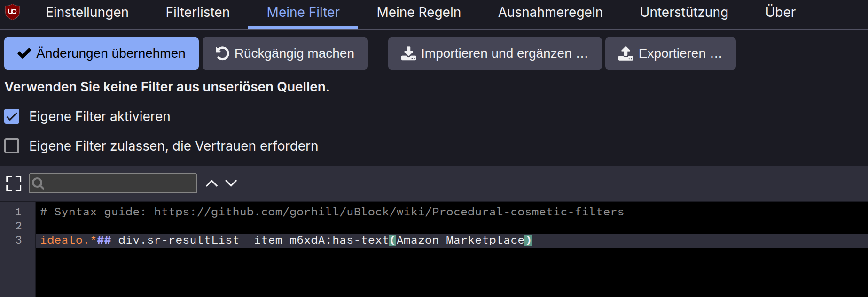
Task: Open the Unterstützung tab
Action: [684, 13]
